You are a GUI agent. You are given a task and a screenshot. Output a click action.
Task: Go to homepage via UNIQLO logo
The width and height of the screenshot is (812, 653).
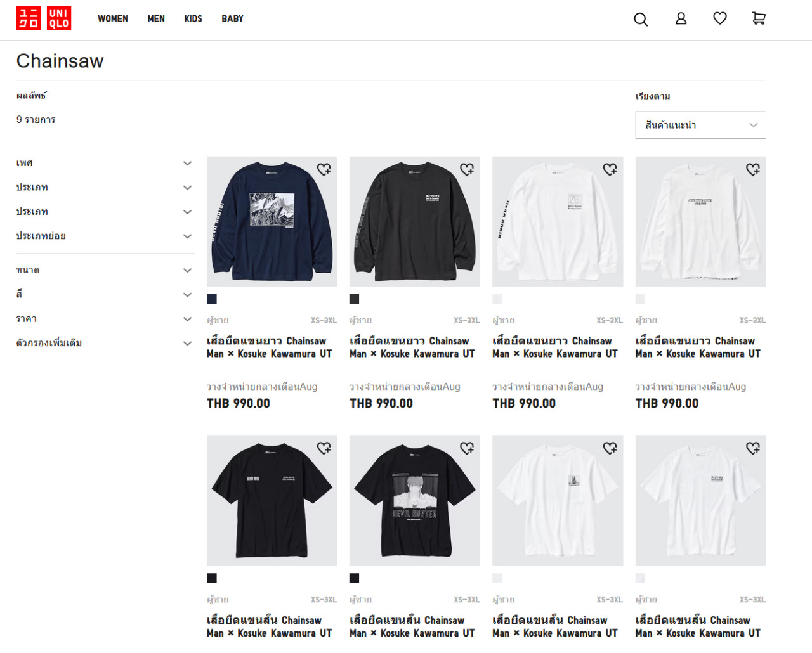tap(44, 18)
